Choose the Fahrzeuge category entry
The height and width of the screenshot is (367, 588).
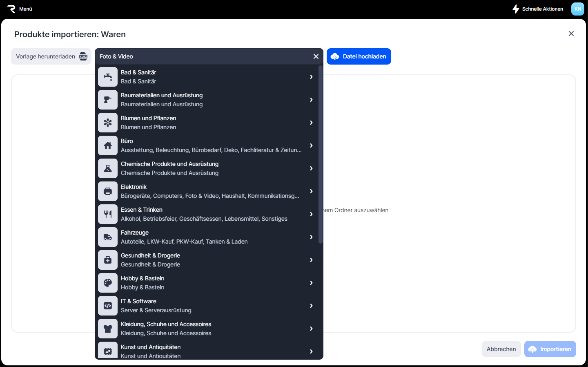[x=204, y=237]
